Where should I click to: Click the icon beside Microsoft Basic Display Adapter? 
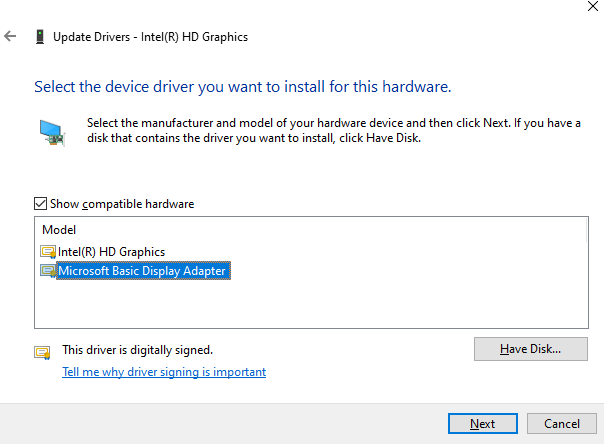48,271
